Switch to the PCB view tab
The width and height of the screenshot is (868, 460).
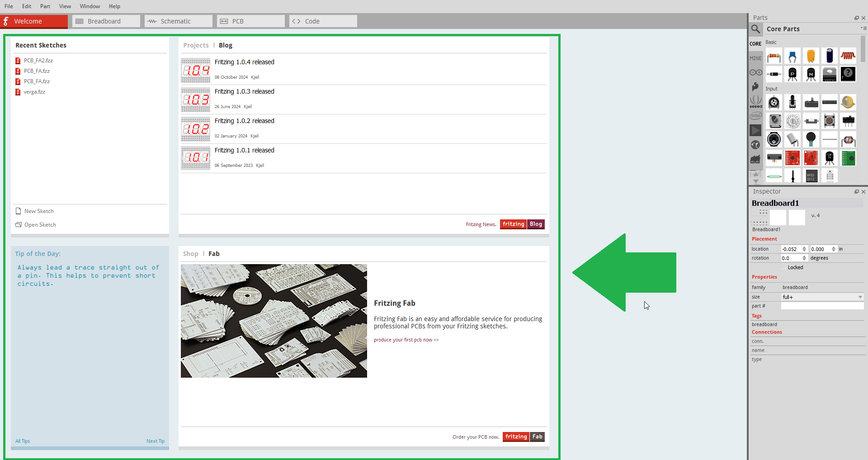coord(251,21)
